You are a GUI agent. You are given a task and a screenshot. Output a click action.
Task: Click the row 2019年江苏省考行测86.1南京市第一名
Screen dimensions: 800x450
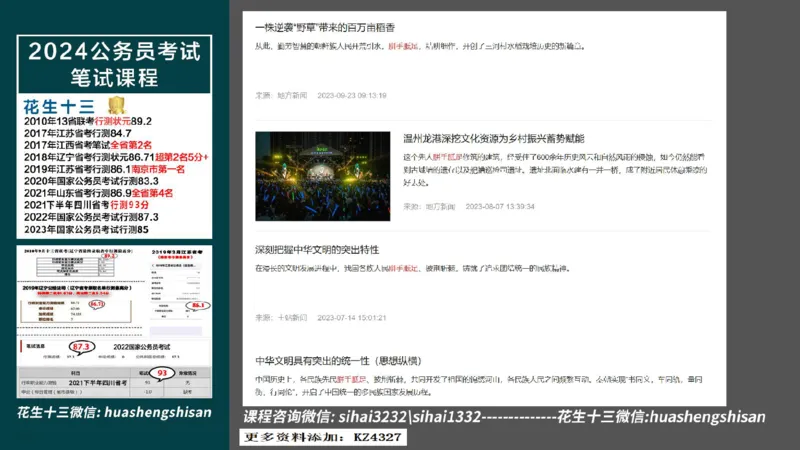104,169
